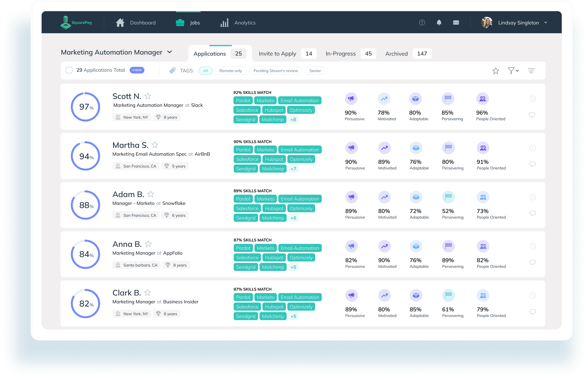Tick the select-all applications checkbox
588x380 pixels.
69,70
